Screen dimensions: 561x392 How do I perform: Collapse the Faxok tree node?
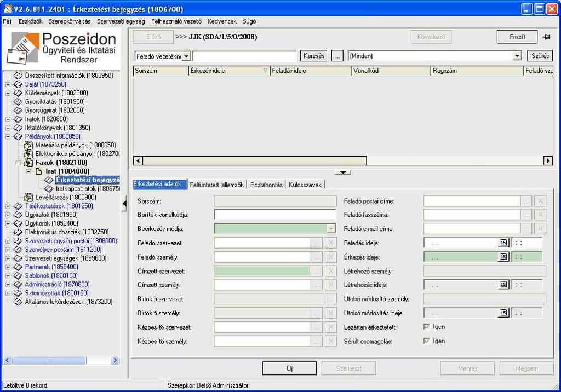click(18, 163)
